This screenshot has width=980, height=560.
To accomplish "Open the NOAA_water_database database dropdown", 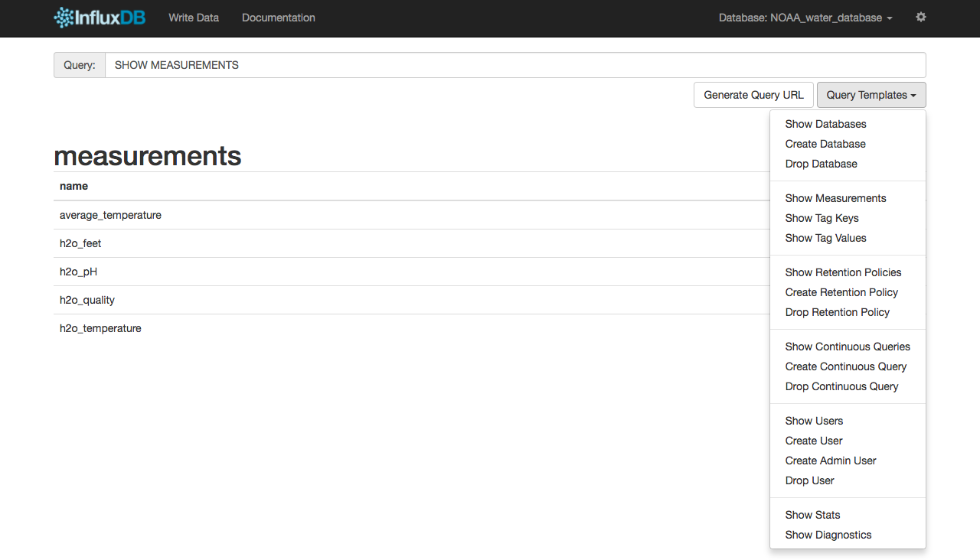I will tap(805, 18).
